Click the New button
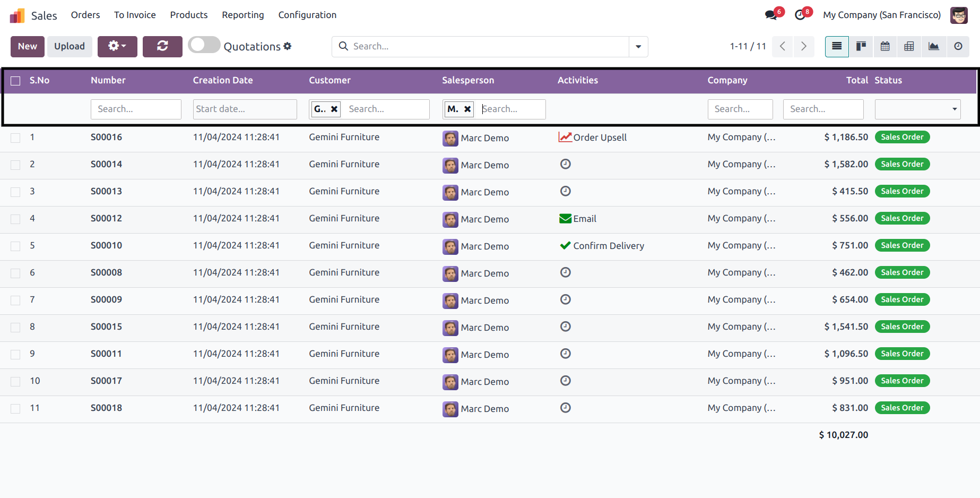The width and height of the screenshot is (980, 498). (x=28, y=46)
